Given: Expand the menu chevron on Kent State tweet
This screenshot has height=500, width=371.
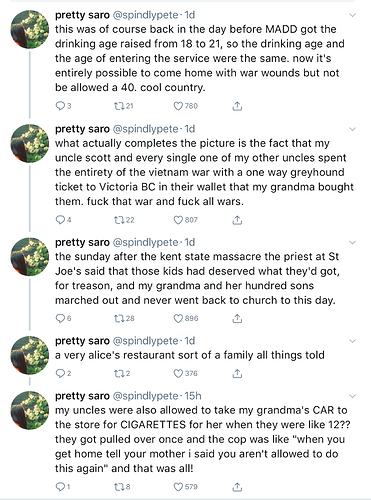Looking at the screenshot, I should [x=352, y=242].
